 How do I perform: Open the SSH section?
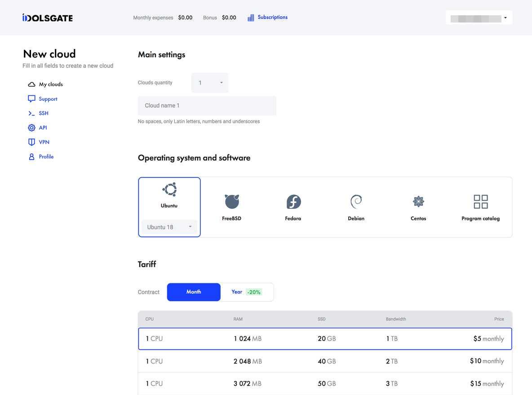[44, 113]
